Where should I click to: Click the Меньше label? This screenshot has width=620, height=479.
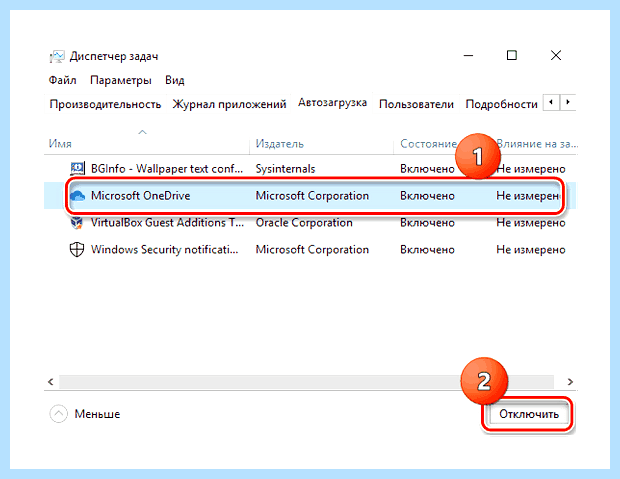(97, 414)
